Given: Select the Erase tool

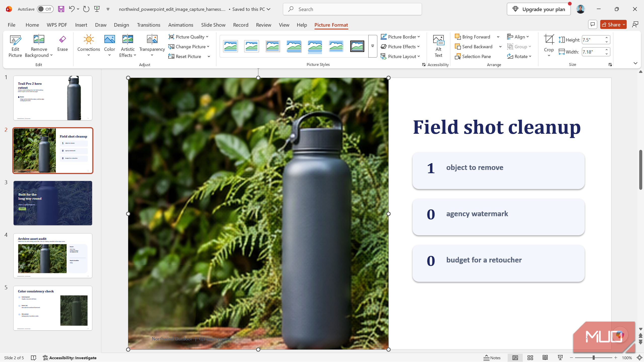Looking at the screenshot, I should tap(62, 43).
